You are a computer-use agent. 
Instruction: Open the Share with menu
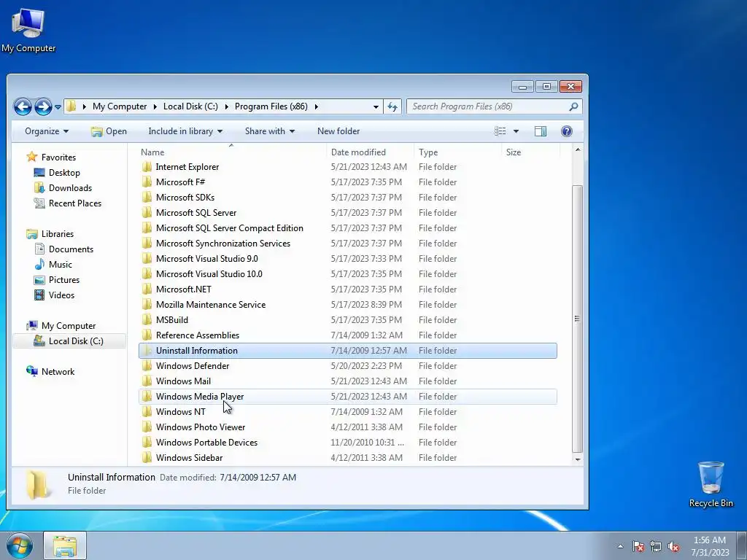tap(270, 131)
